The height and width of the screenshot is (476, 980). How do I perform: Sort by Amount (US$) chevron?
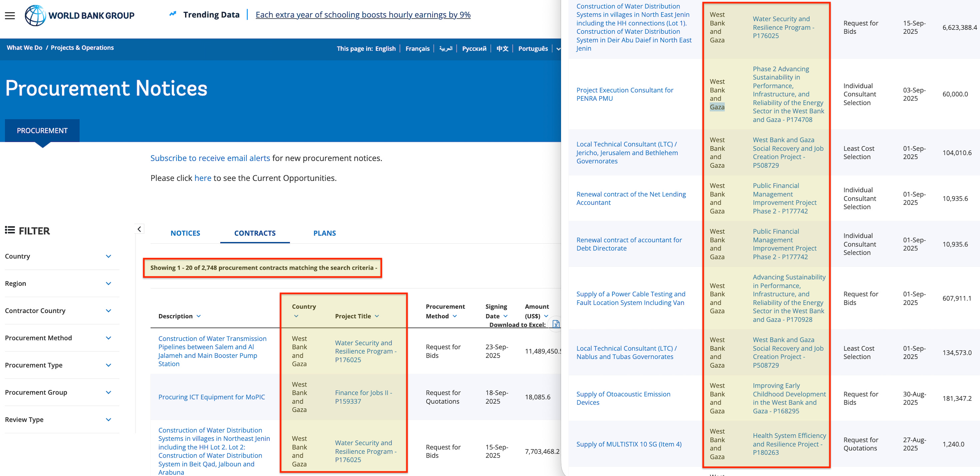[x=546, y=316]
